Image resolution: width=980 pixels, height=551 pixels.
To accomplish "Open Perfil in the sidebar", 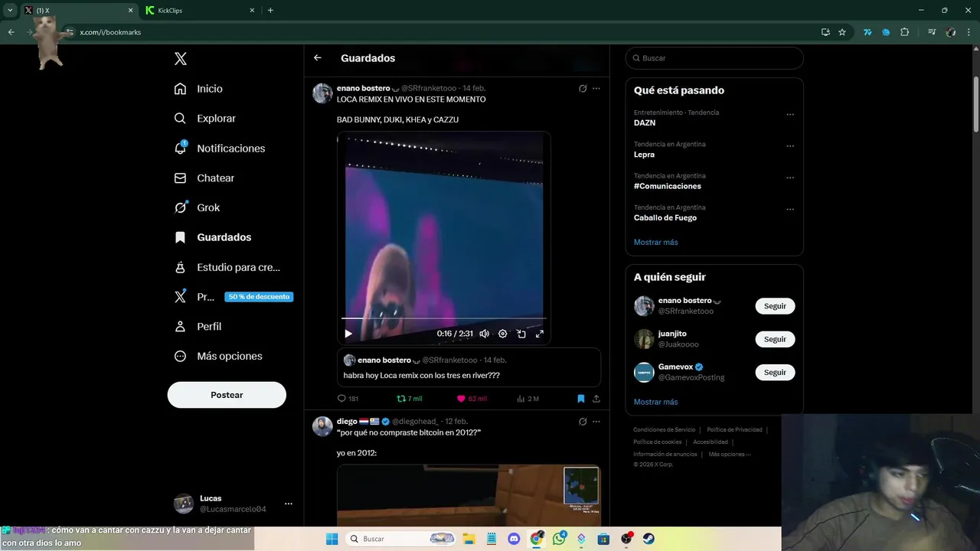I will point(198,326).
